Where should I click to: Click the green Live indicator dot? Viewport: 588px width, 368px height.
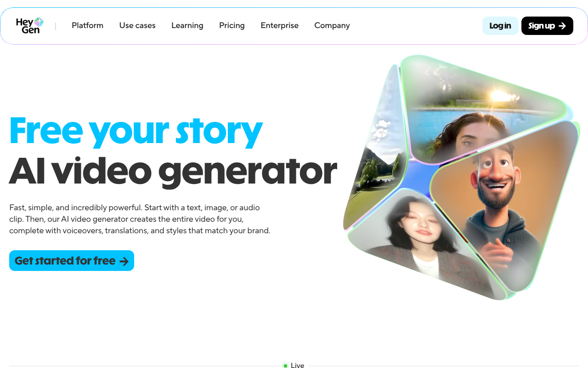pyautogui.click(x=285, y=366)
